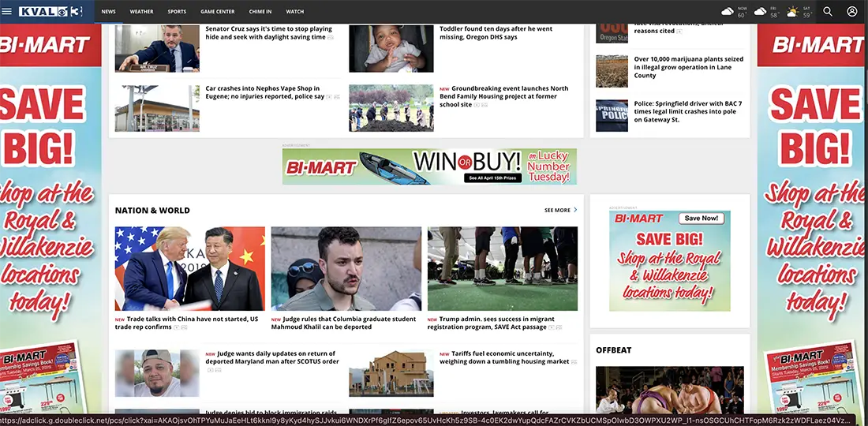Click the KVAL 13 logo
Image resolution: width=868 pixels, height=426 pixels.
[51, 11]
